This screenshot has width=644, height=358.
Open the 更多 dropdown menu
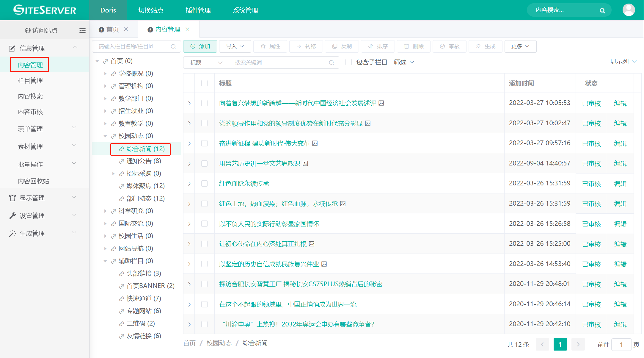520,46
